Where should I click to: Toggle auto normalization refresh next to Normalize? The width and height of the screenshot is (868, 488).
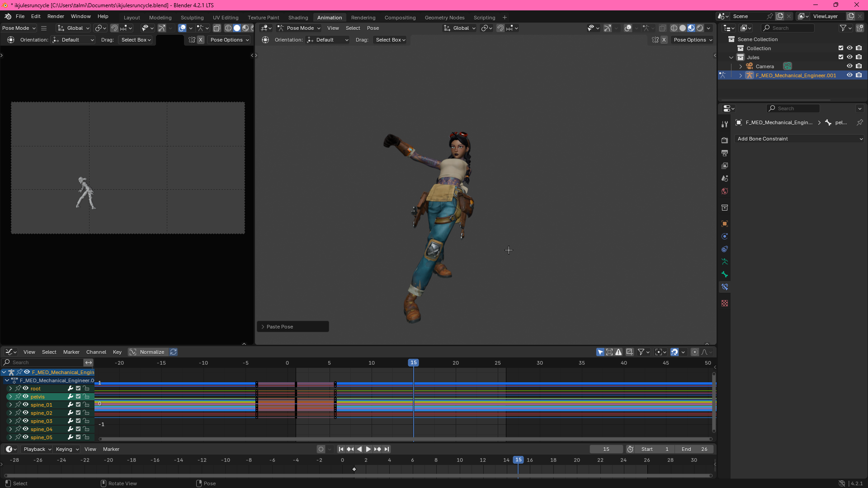(173, 352)
